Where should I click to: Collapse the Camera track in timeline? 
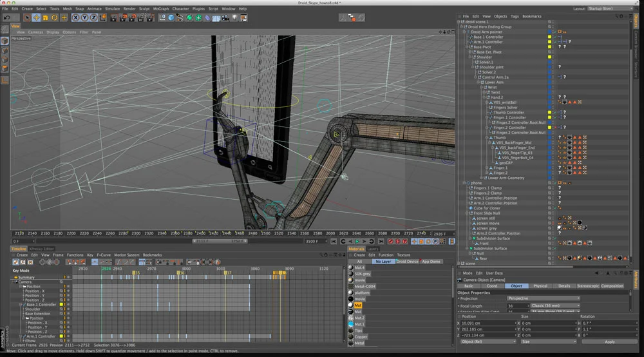(x=14, y=282)
